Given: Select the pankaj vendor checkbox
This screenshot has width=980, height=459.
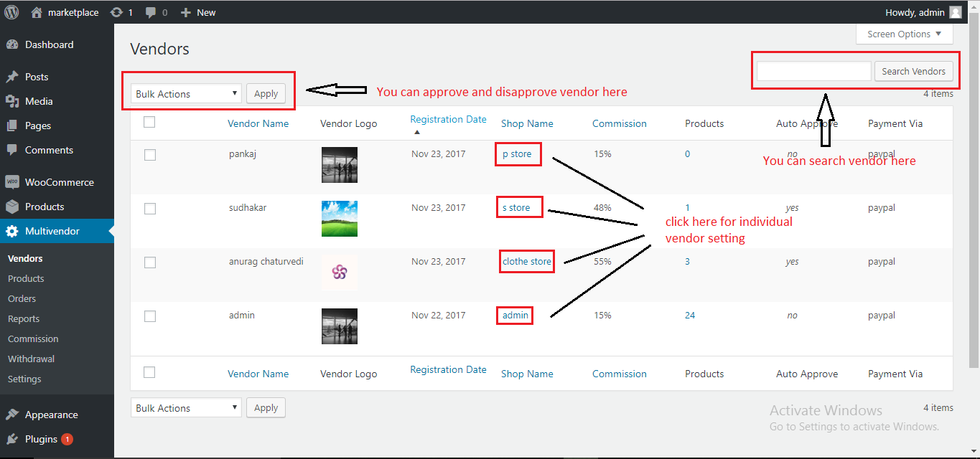Looking at the screenshot, I should [150, 155].
